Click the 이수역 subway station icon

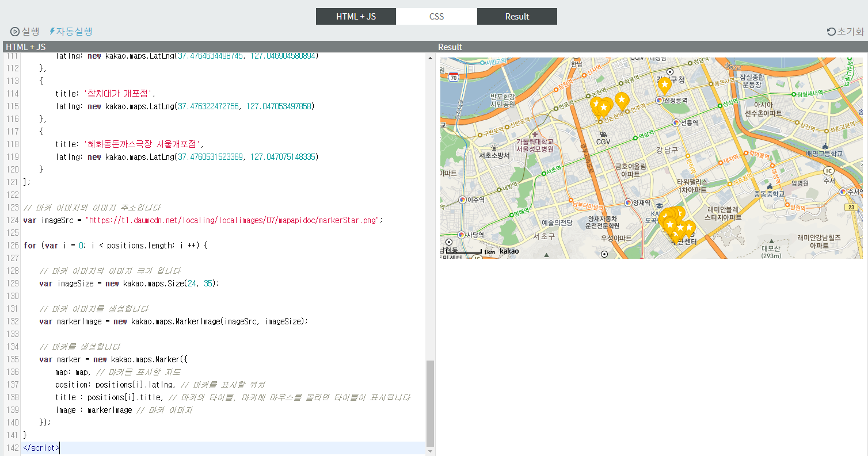click(x=462, y=200)
